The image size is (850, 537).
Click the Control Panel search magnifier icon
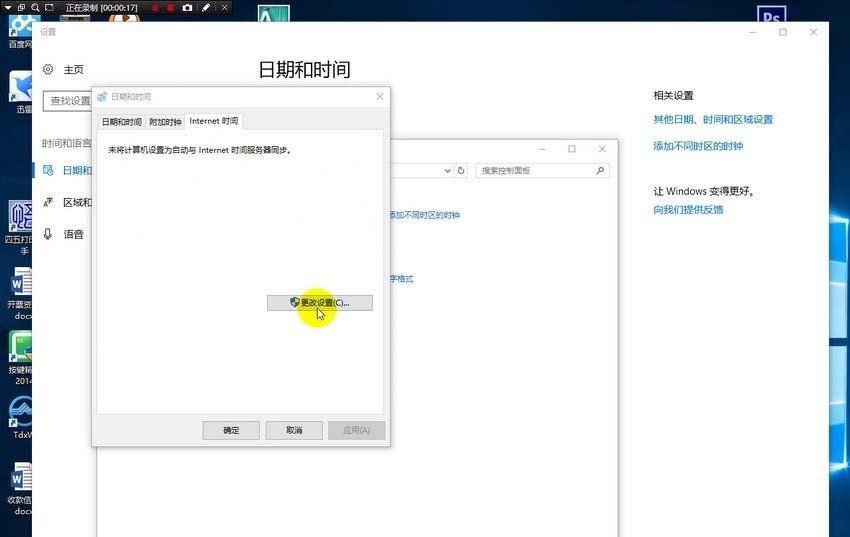[600, 171]
